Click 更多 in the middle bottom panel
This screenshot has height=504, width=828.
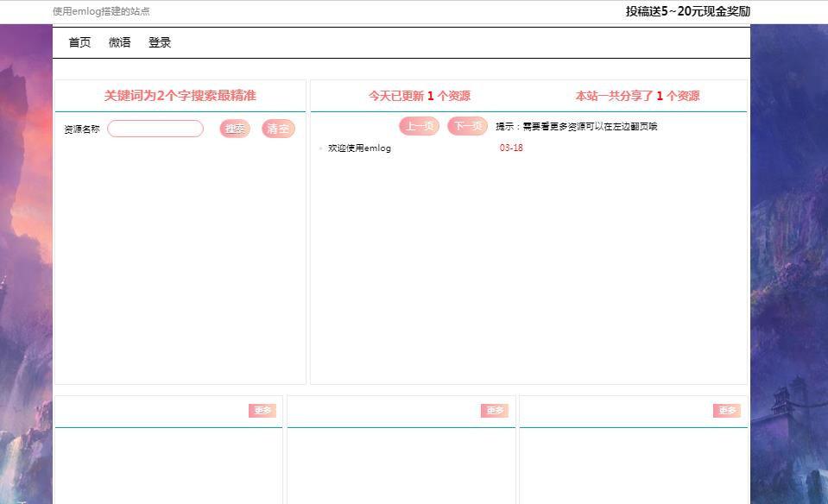tap(495, 411)
